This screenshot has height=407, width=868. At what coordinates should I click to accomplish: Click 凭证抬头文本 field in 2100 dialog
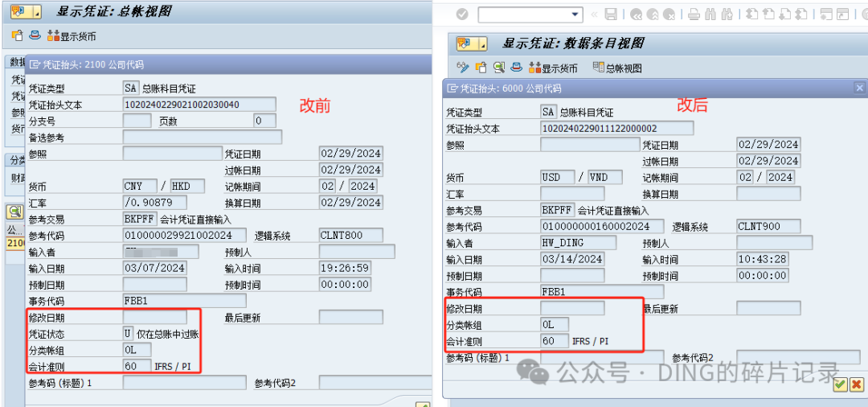(200, 104)
